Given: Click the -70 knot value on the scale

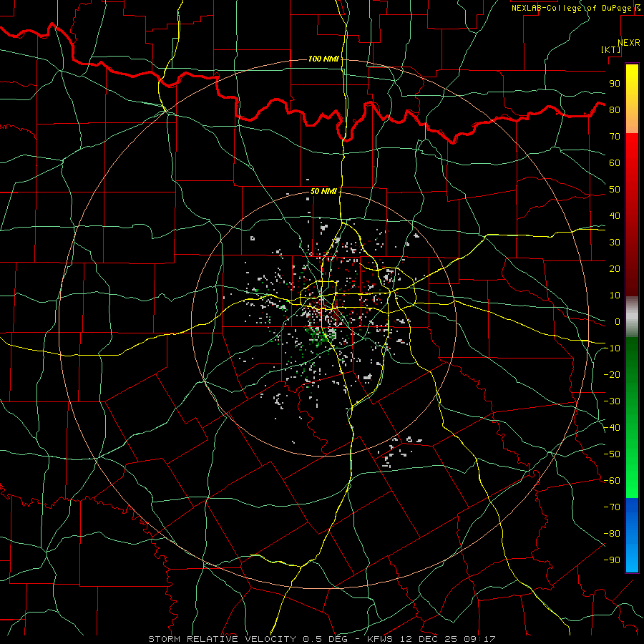Looking at the screenshot, I should (x=612, y=507).
